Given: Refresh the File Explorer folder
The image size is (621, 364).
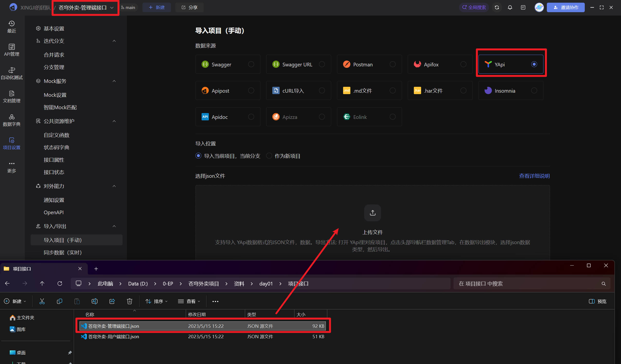Looking at the screenshot, I should tap(60, 284).
